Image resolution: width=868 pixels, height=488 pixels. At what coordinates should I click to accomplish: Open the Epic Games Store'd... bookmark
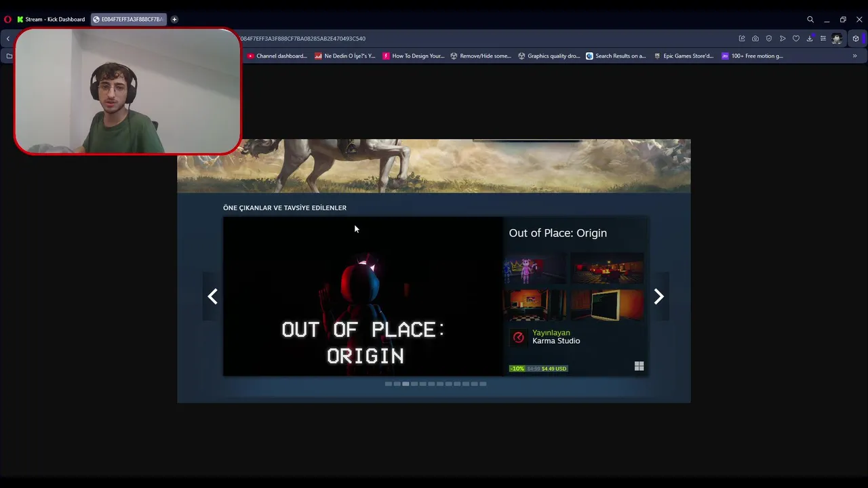684,56
